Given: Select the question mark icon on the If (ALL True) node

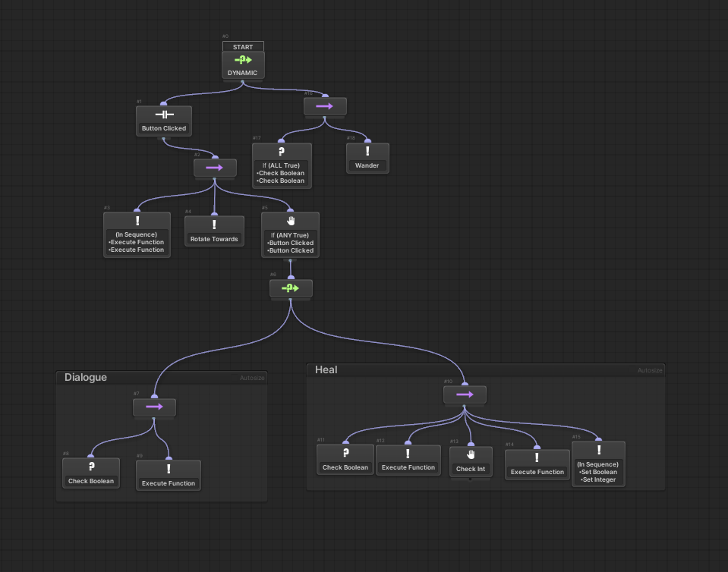Looking at the screenshot, I should click(x=282, y=152).
